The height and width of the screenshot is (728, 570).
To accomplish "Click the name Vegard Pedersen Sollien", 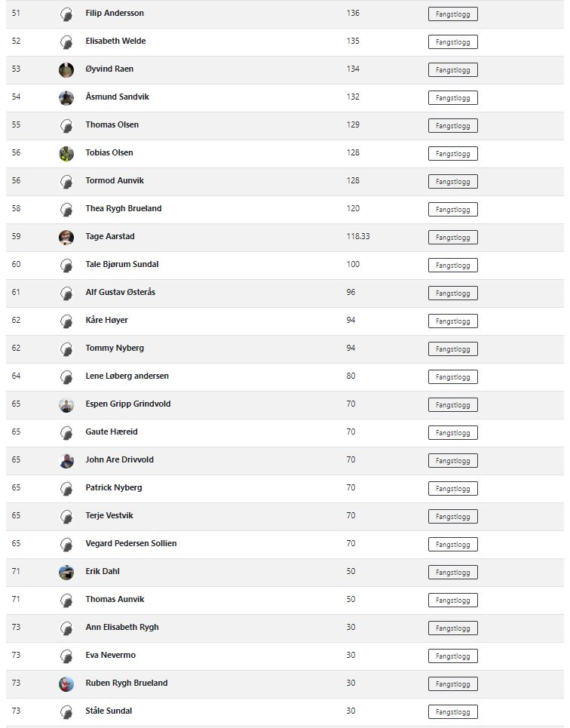I will coord(130,543).
